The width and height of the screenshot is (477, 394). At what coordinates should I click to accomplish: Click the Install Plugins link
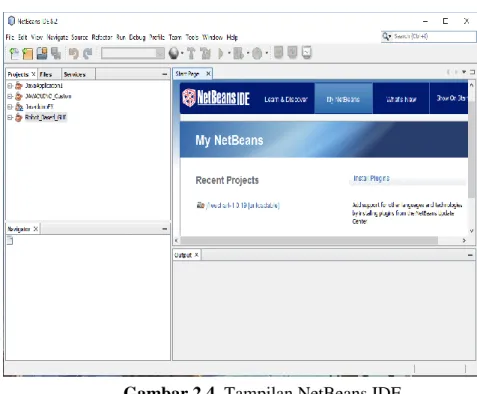click(x=371, y=178)
